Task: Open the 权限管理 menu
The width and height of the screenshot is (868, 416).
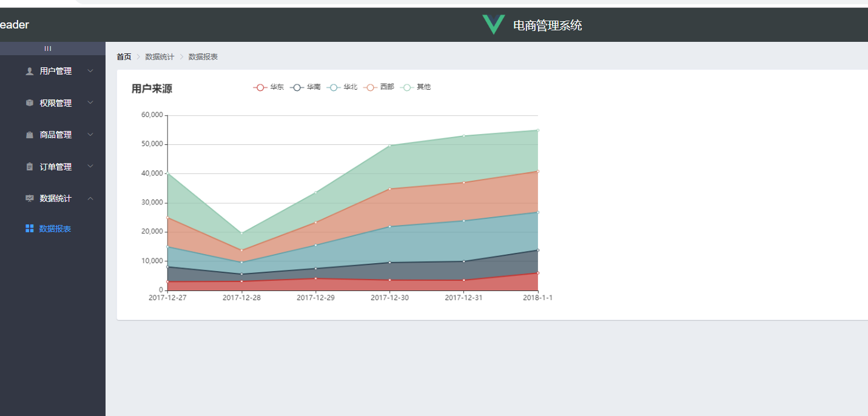Action: point(53,103)
